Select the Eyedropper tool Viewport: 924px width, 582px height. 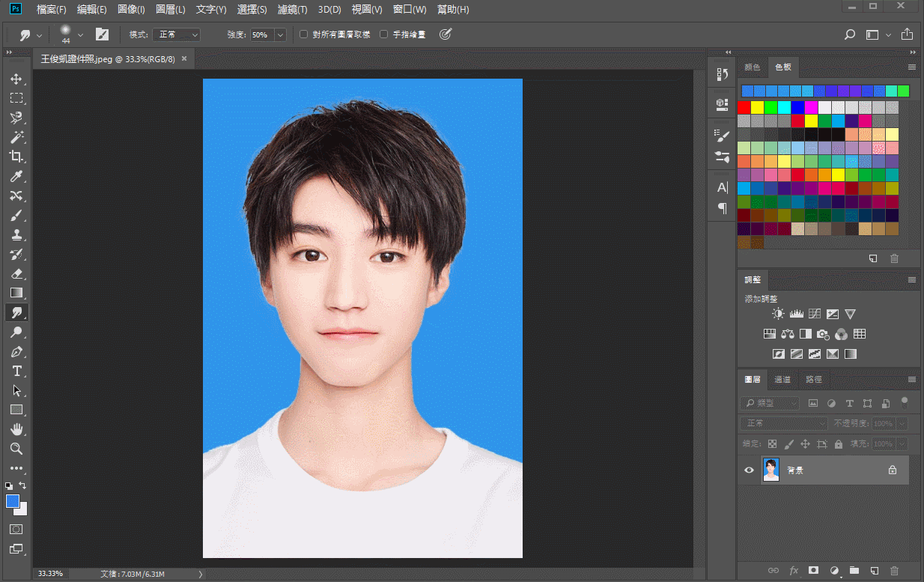click(x=16, y=176)
